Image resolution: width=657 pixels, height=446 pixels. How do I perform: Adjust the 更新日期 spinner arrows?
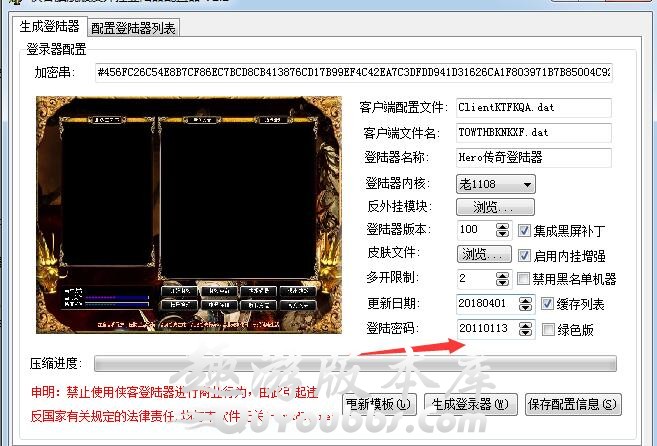525,304
